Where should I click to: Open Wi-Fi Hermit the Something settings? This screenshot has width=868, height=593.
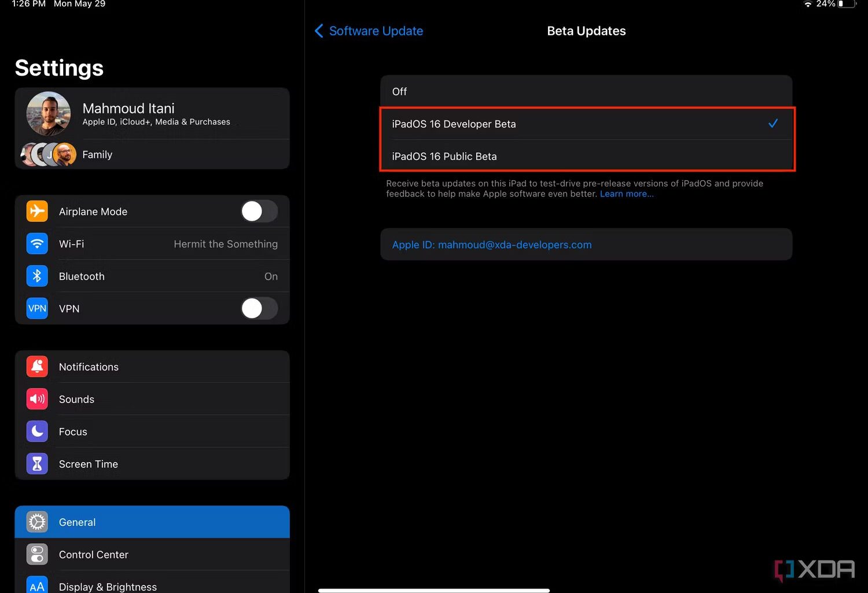coord(152,244)
